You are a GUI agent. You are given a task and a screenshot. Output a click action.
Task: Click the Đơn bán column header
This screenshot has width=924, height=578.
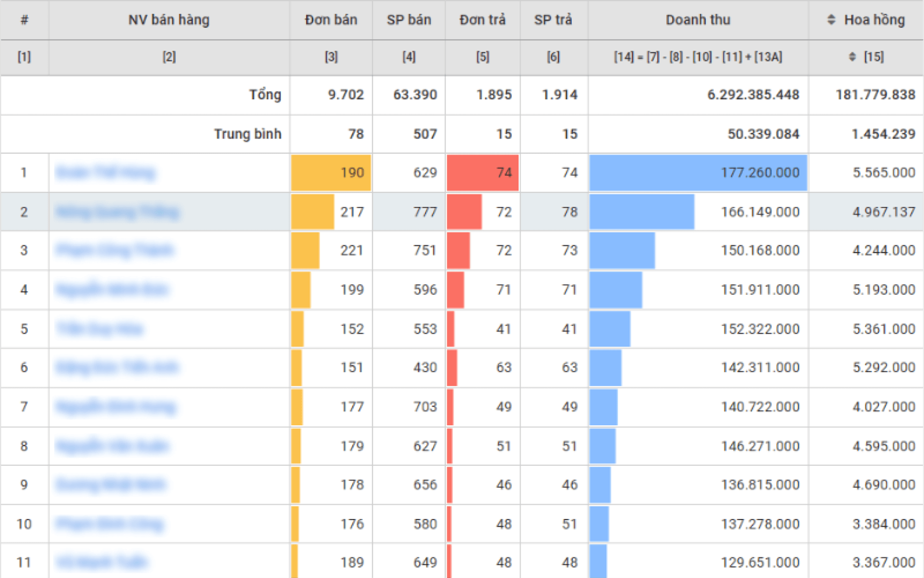[x=331, y=20]
